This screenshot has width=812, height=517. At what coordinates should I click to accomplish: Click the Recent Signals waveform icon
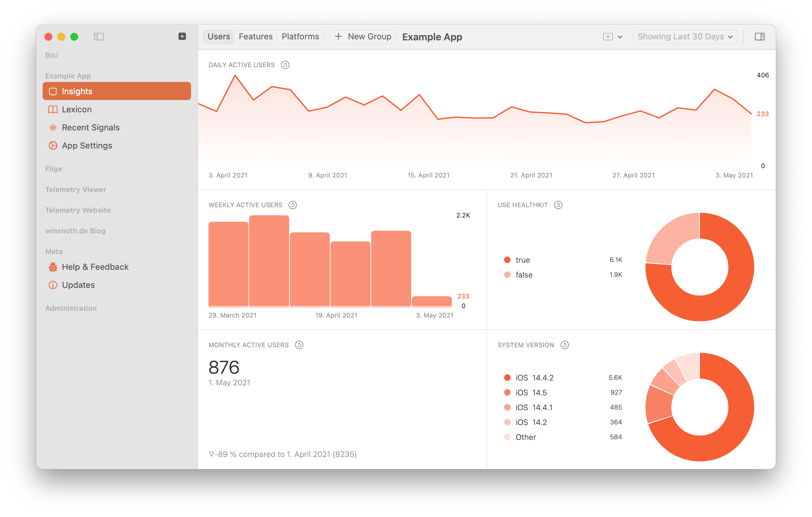[53, 127]
